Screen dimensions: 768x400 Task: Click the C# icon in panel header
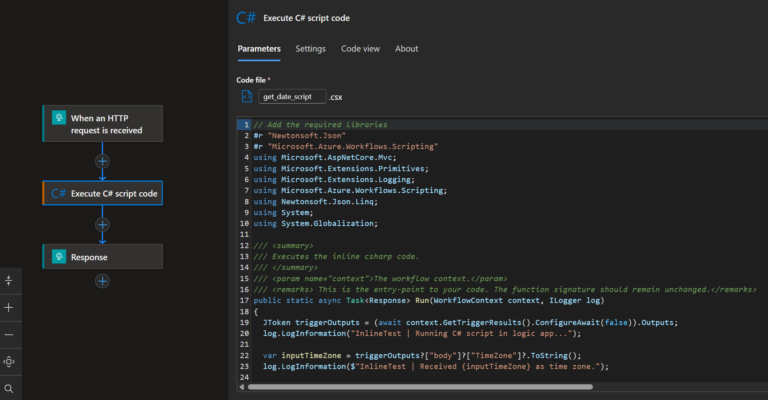coord(246,18)
